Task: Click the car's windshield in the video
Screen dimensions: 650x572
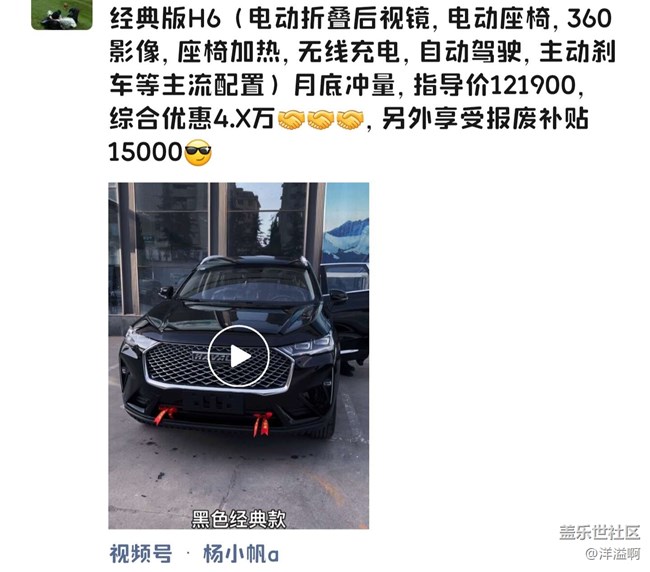Action: 247,286
